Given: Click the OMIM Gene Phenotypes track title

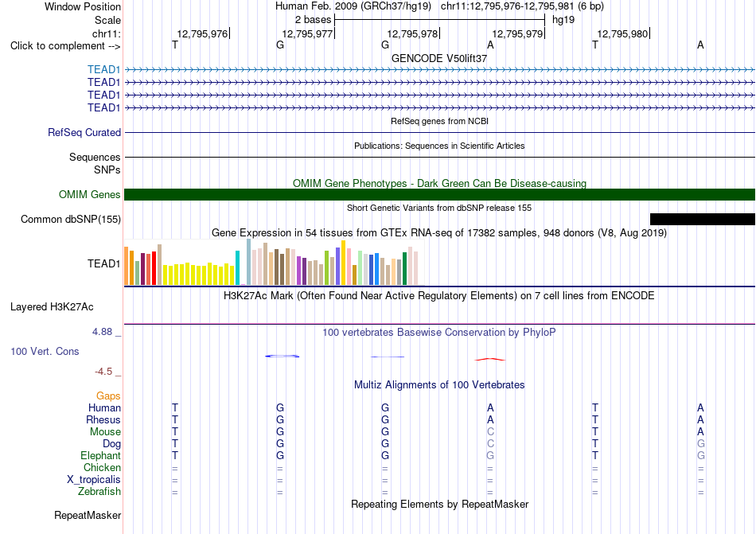Looking at the screenshot, I should pyautogui.click(x=439, y=183).
